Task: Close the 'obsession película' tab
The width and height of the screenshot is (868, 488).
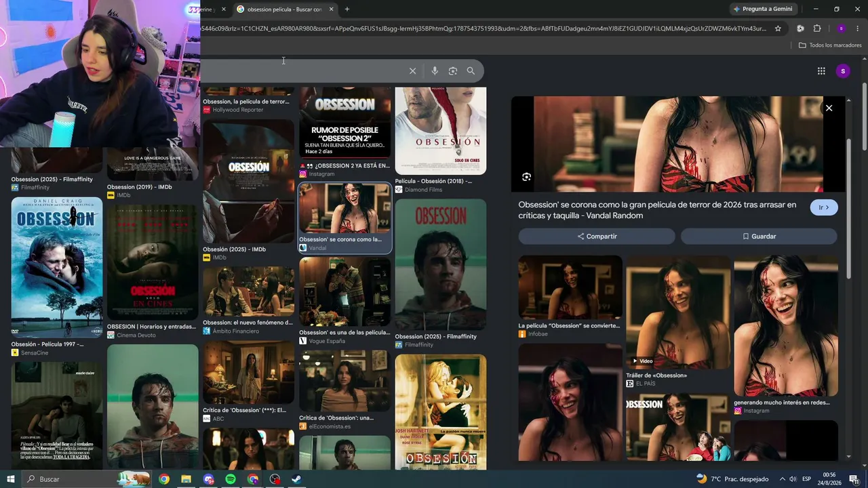Action: coord(331,9)
